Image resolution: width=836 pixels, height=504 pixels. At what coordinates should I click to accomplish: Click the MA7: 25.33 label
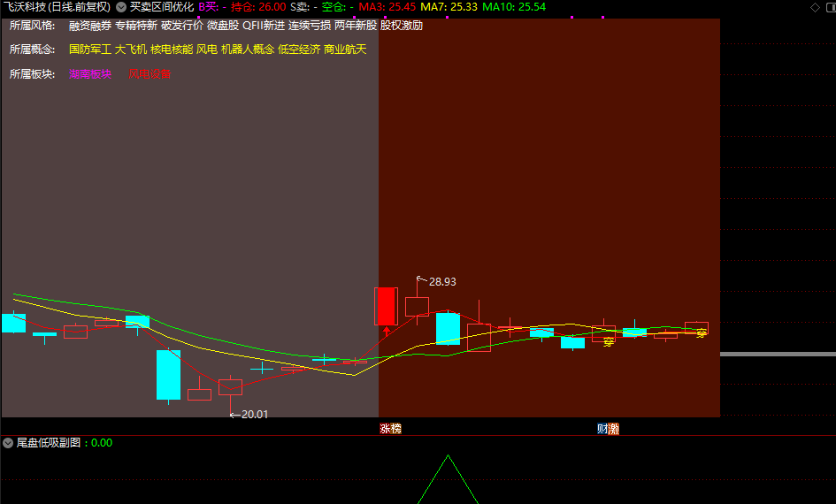pyautogui.click(x=449, y=7)
